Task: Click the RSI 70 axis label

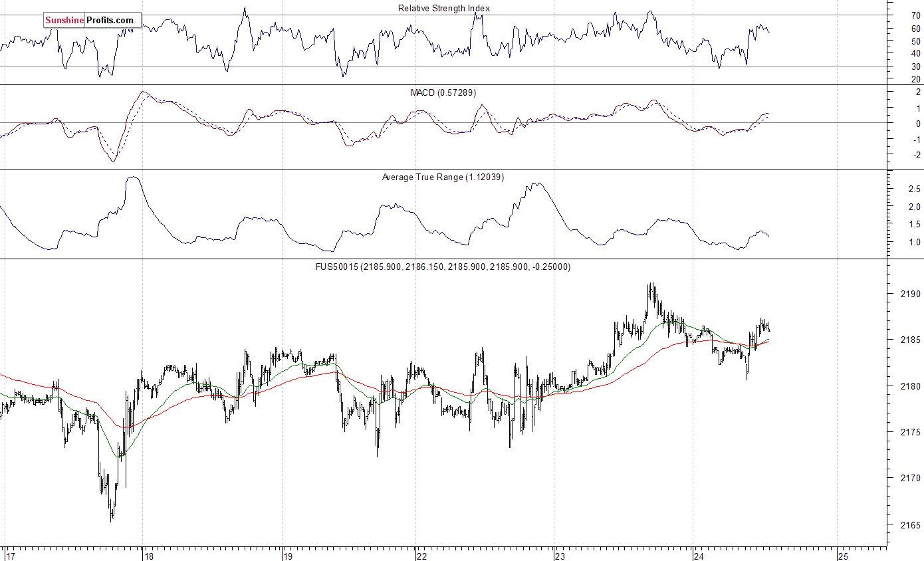Action: tap(916, 15)
